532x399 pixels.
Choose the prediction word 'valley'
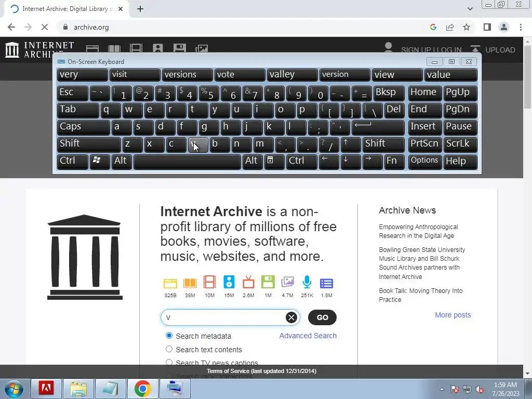click(x=292, y=75)
